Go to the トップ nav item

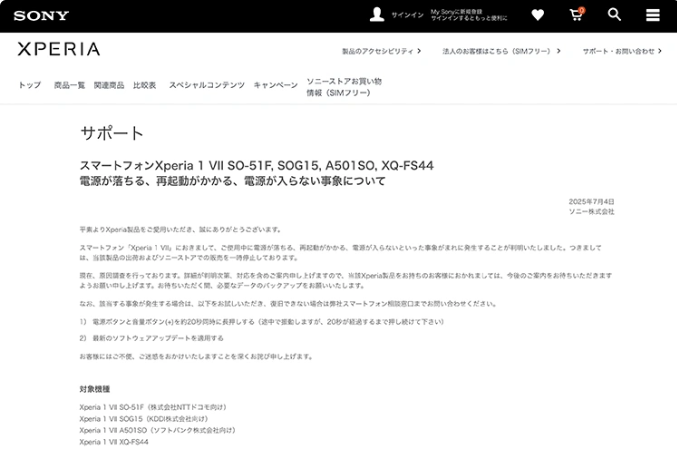pyautogui.click(x=29, y=85)
